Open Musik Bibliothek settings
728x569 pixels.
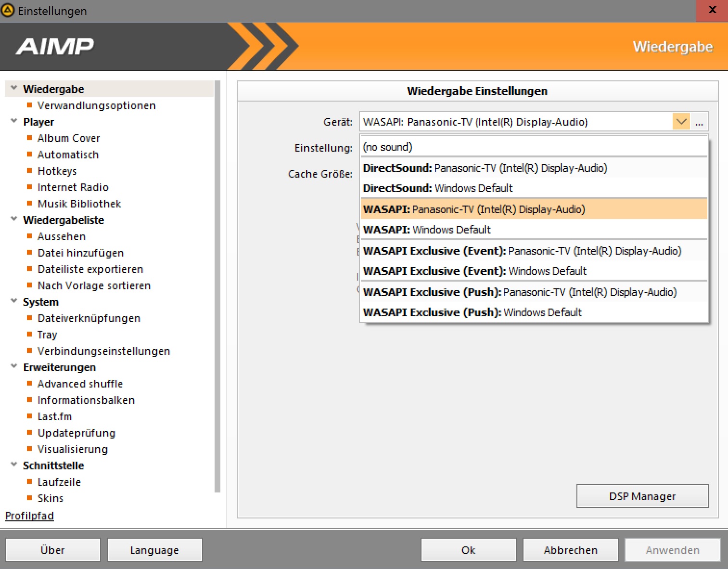[x=79, y=204]
